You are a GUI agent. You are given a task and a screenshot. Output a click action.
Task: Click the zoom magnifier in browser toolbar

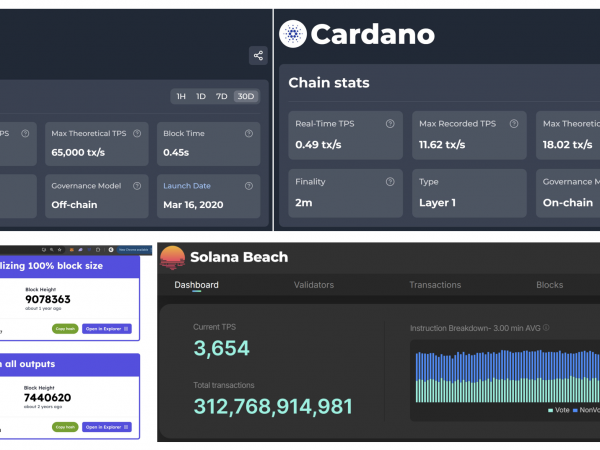pyautogui.click(x=51, y=250)
